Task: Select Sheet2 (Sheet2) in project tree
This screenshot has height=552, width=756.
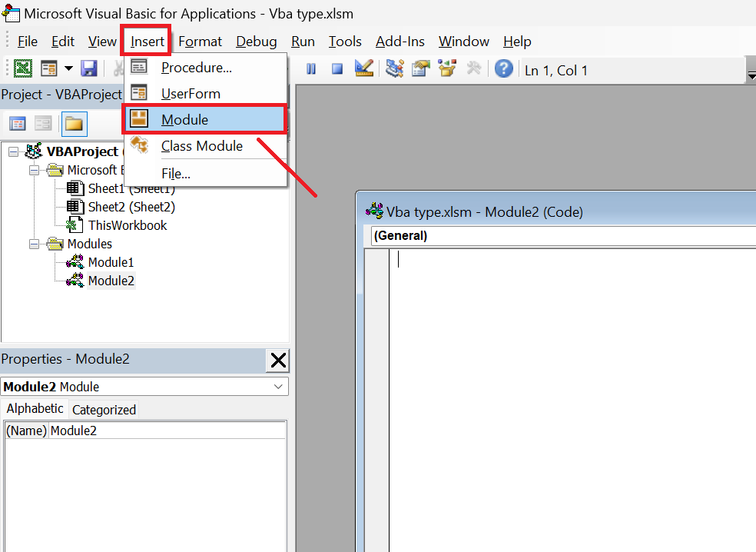Action: [131, 207]
